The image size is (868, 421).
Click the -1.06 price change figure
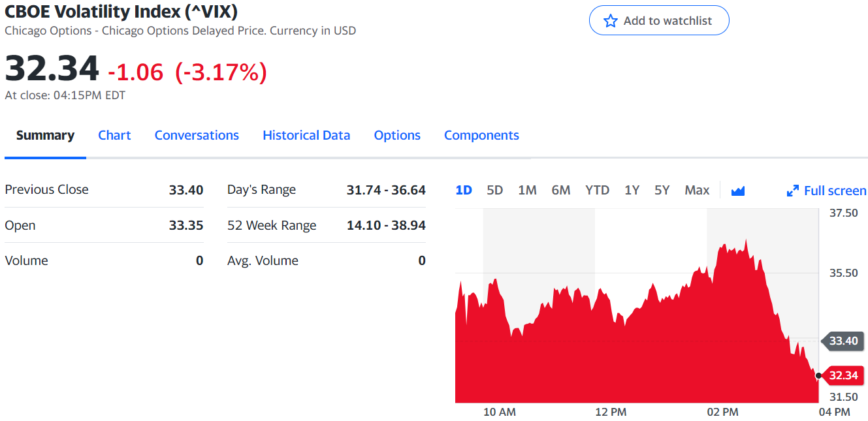tap(135, 72)
